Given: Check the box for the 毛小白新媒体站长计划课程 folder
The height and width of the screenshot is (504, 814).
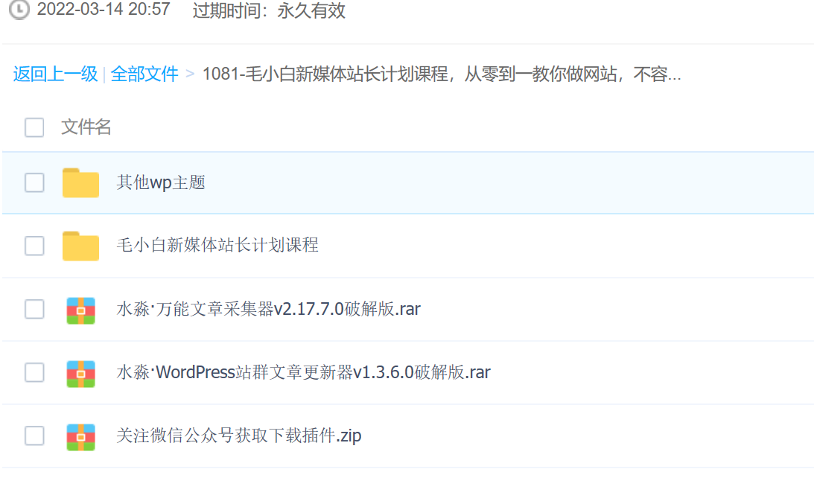Looking at the screenshot, I should pos(34,246).
